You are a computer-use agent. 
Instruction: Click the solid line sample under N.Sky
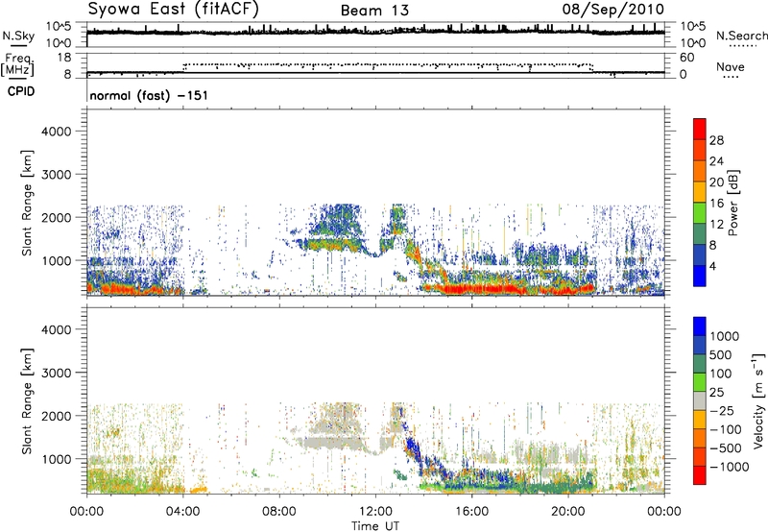click(18, 45)
